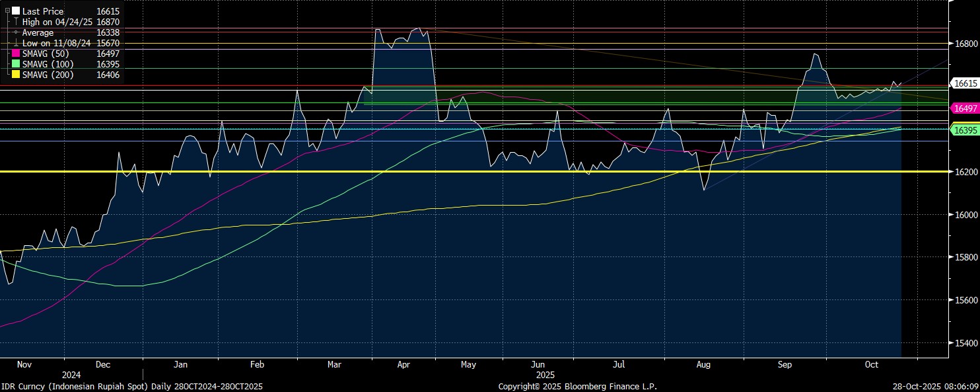Click the white 16615 last price axis tag

pyautogui.click(x=964, y=83)
